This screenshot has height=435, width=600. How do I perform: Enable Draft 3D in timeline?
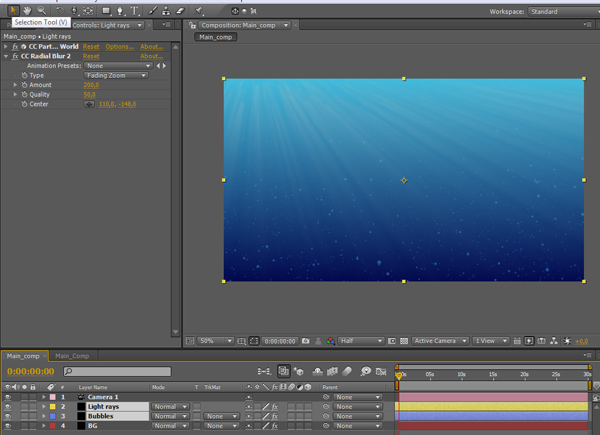pos(298,371)
